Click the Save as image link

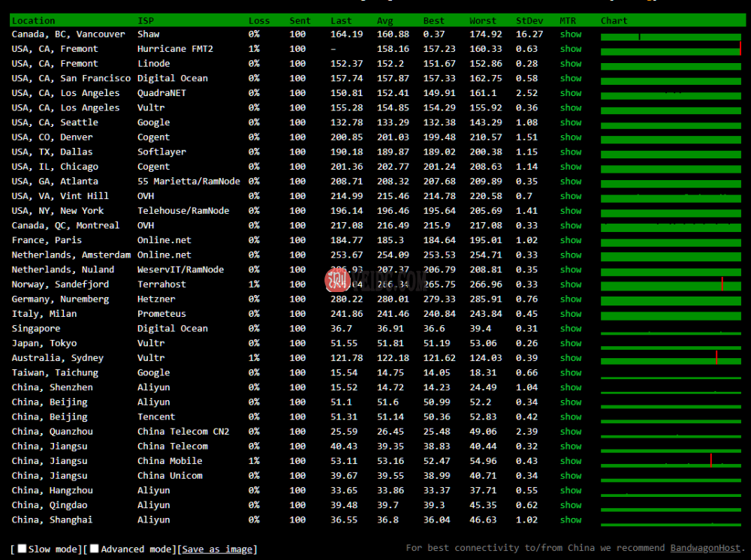point(218,549)
